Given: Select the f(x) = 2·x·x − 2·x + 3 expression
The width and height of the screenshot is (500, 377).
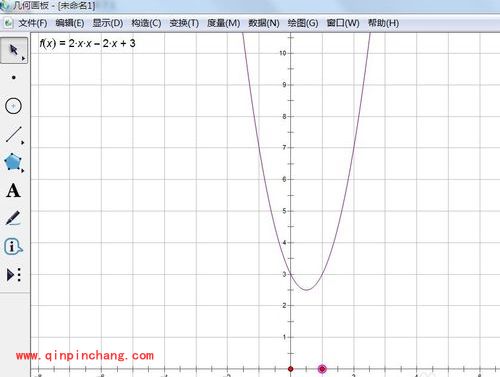Looking at the screenshot, I should [x=87, y=43].
